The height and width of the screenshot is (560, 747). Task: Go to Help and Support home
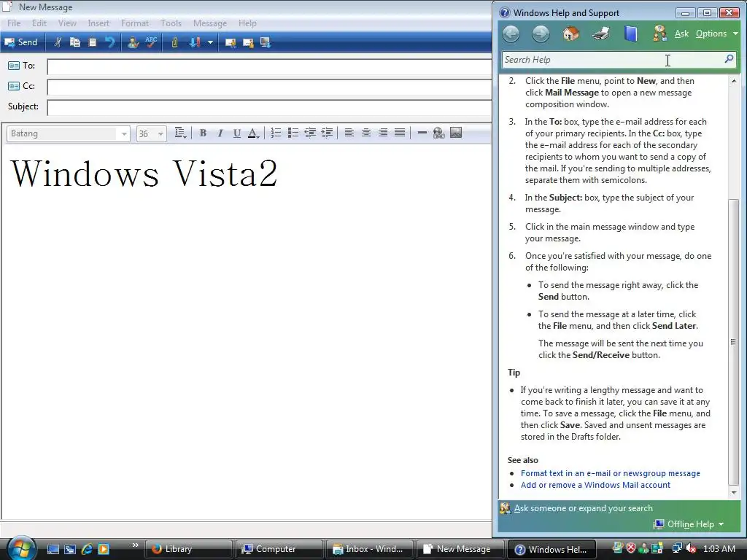click(x=570, y=34)
